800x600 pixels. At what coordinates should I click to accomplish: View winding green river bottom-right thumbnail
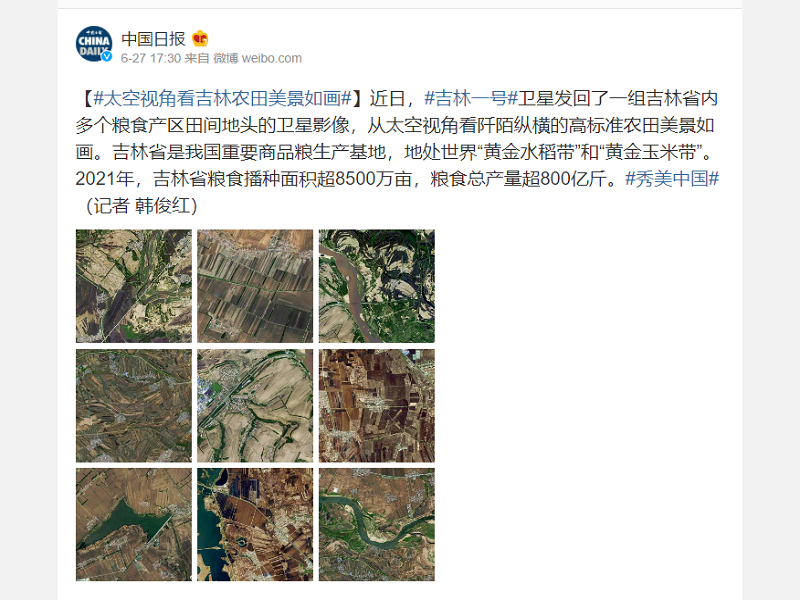click(377, 524)
